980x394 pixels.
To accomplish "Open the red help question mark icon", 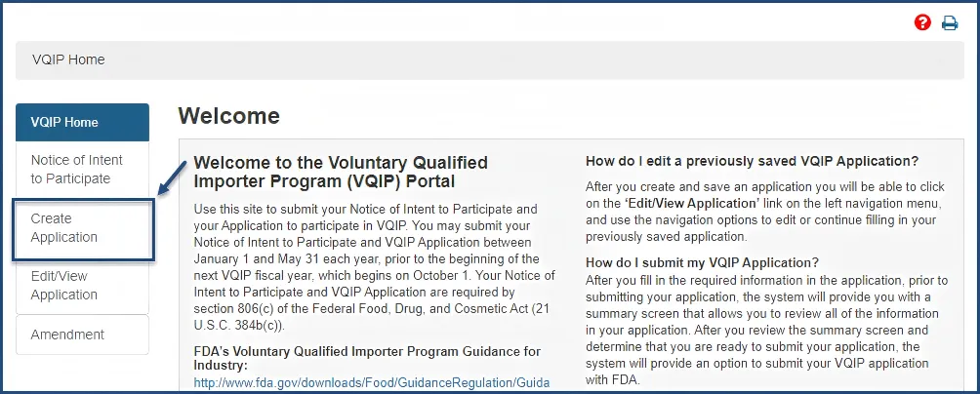I will [922, 22].
